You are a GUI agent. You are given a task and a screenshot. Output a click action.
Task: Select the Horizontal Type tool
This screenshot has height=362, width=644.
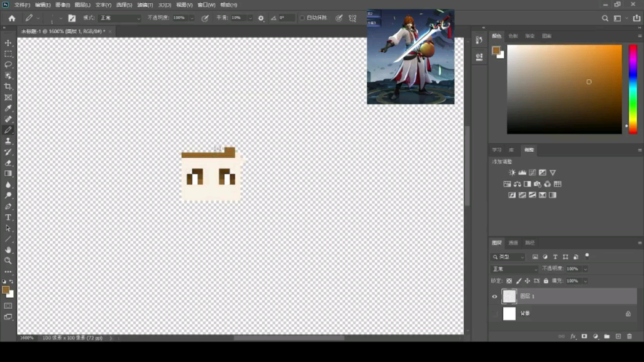pyautogui.click(x=8, y=217)
